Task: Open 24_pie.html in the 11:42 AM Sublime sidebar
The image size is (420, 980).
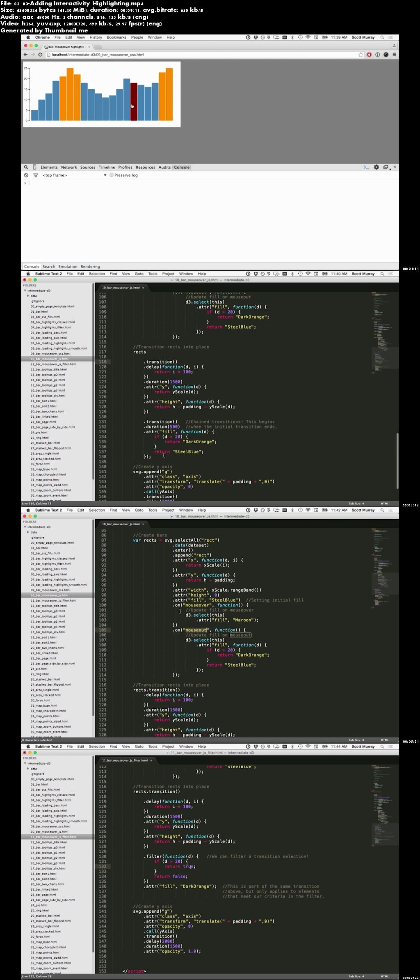Action: click(39, 669)
